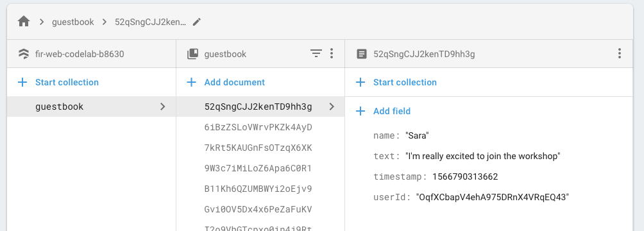Go to the home icon in breadcrumb
The image size is (644, 231).
tap(24, 21)
